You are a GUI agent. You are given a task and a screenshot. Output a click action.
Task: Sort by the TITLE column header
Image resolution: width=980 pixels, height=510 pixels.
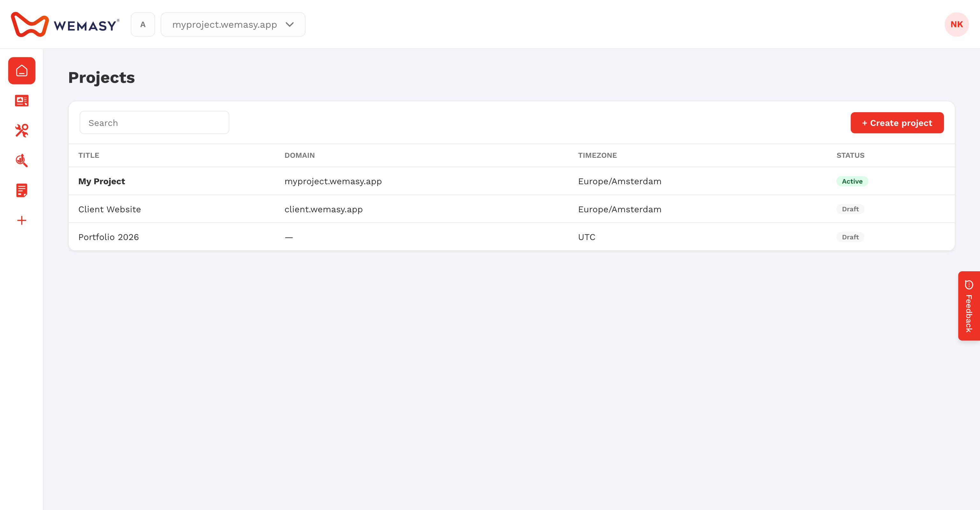pyautogui.click(x=89, y=156)
